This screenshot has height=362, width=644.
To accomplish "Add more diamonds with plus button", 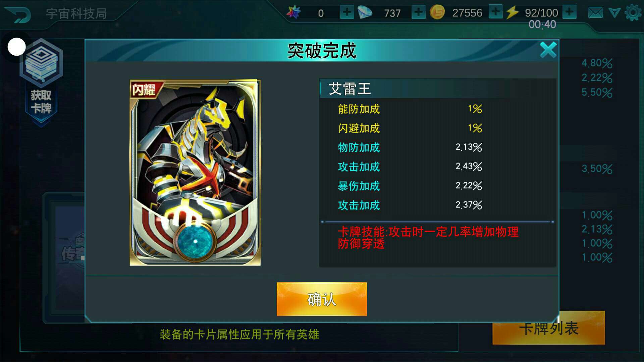I will coord(418,12).
